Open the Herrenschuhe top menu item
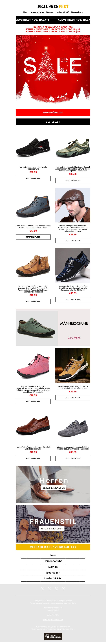 coord(37,12)
